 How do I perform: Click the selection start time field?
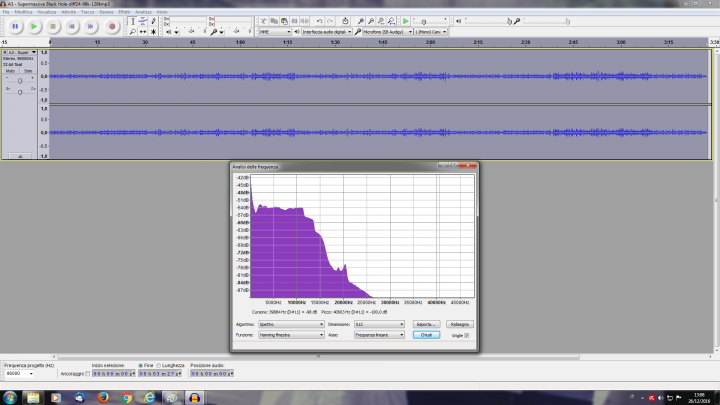[114, 374]
